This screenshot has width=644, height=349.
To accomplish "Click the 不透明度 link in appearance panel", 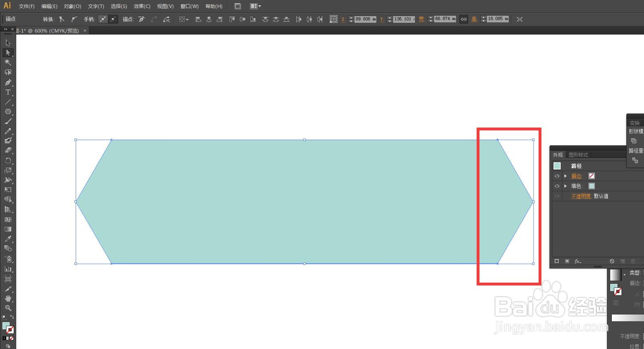I will tap(581, 196).
